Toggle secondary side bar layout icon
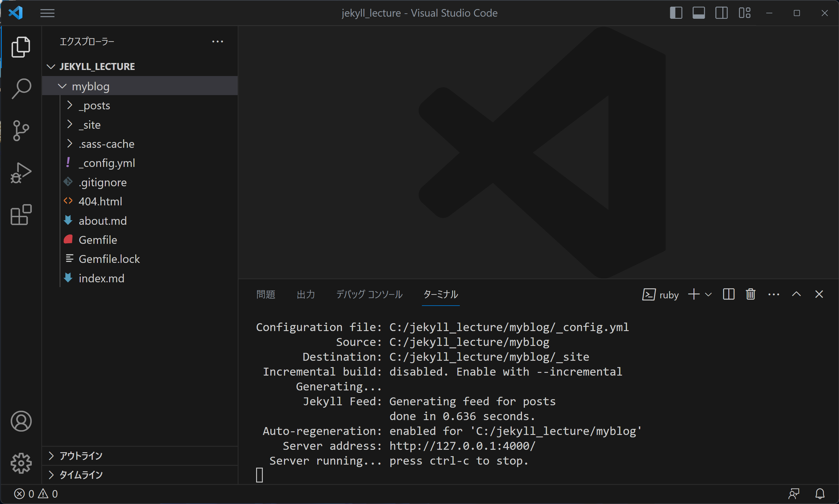Image resolution: width=839 pixels, height=504 pixels. 721,13
